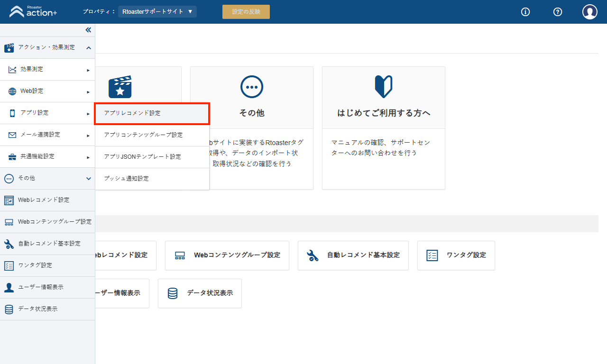Expand 共通機能設定 submenu arrow
The image size is (607, 364).
pos(88,157)
